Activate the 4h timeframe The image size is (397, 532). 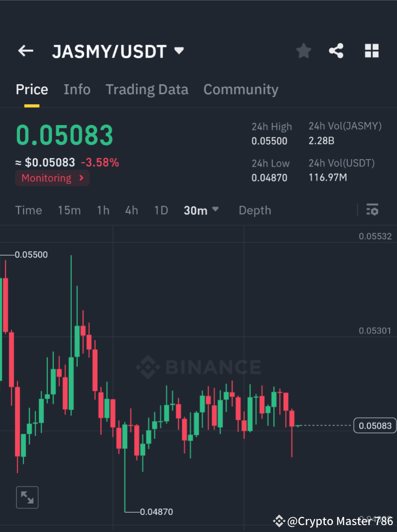(132, 210)
